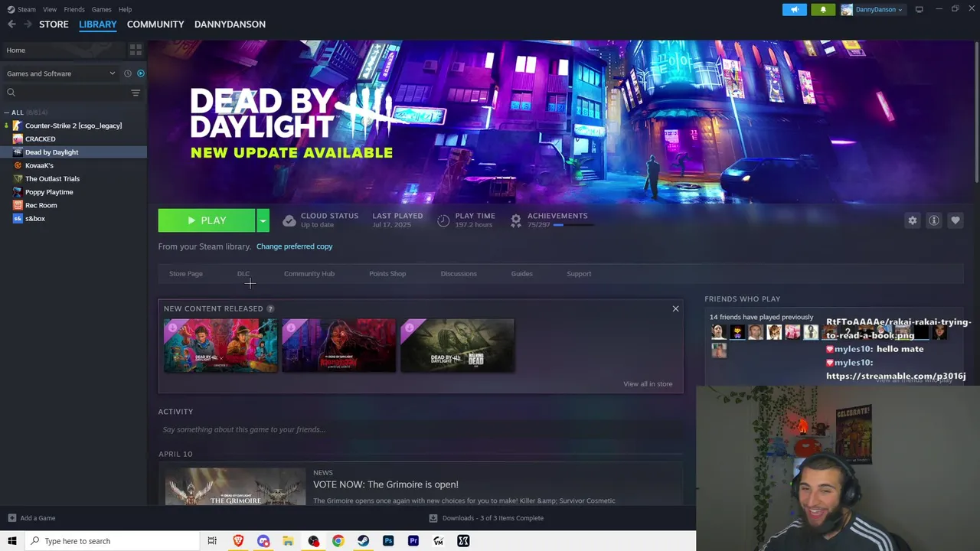
Task: Click the downloads status icon
Action: [x=433, y=518]
